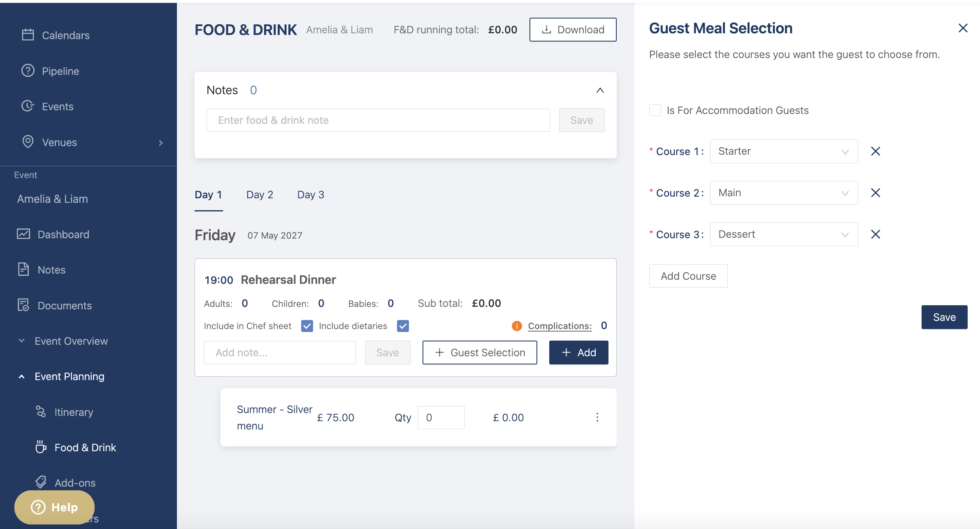Viewport: 980px width, 529px height.
Task: Uncheck Include in Chef sheet
Action: click(x=307, y=326)
